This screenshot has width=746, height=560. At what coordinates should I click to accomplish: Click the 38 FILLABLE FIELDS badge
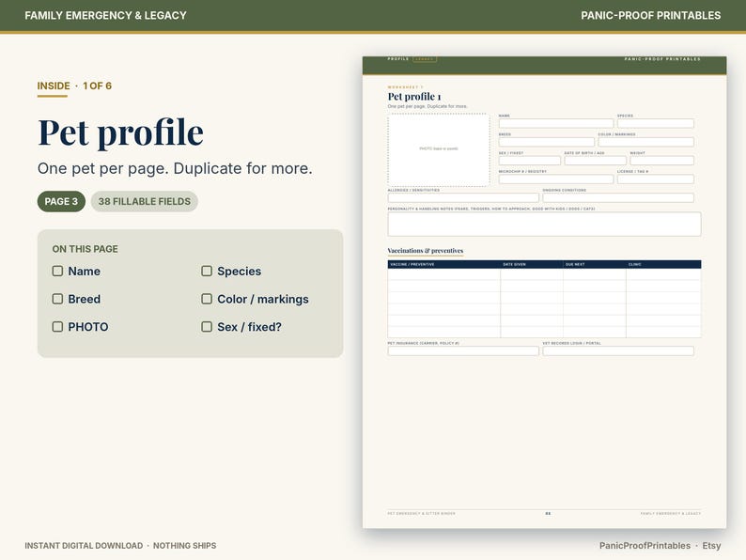click(x=144, y=202)
